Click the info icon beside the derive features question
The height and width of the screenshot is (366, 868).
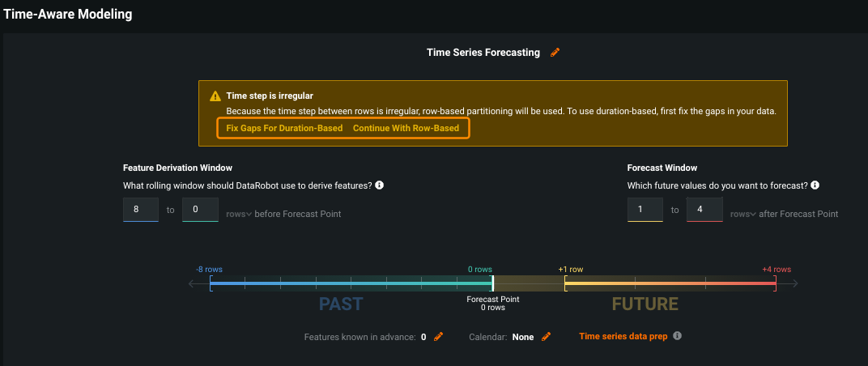(x=379, y=185)
